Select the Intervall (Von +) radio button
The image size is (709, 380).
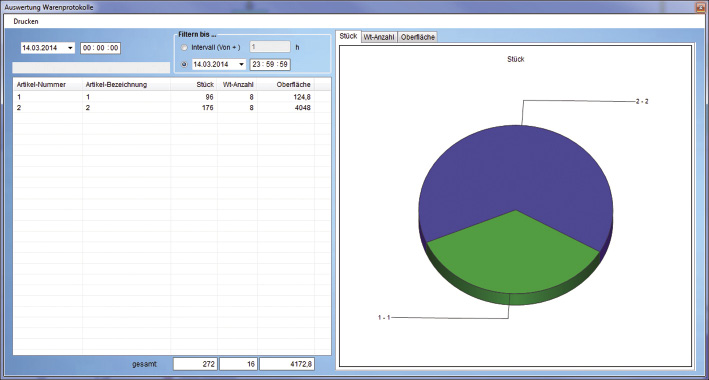pos(184,47)
